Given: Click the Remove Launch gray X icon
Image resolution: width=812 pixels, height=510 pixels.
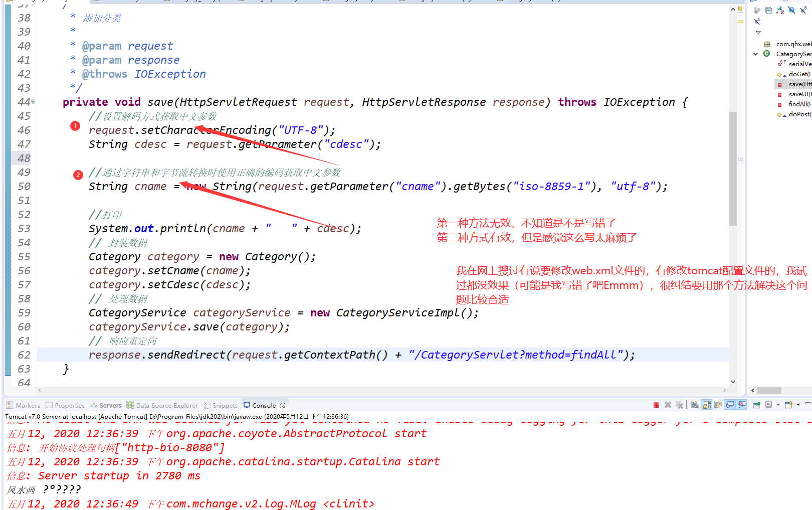Looking at the screenshot, I should pyautogui.click(x=668, y=405).
